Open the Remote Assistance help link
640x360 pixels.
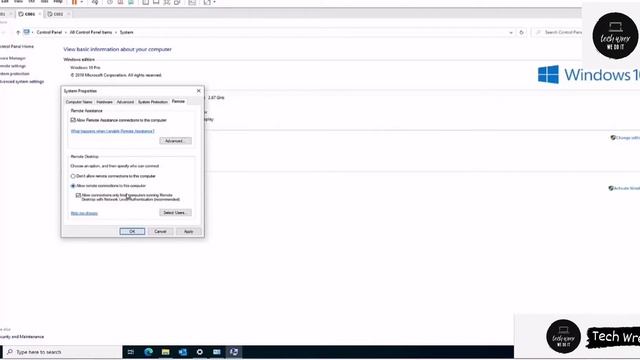coord(113,131)
